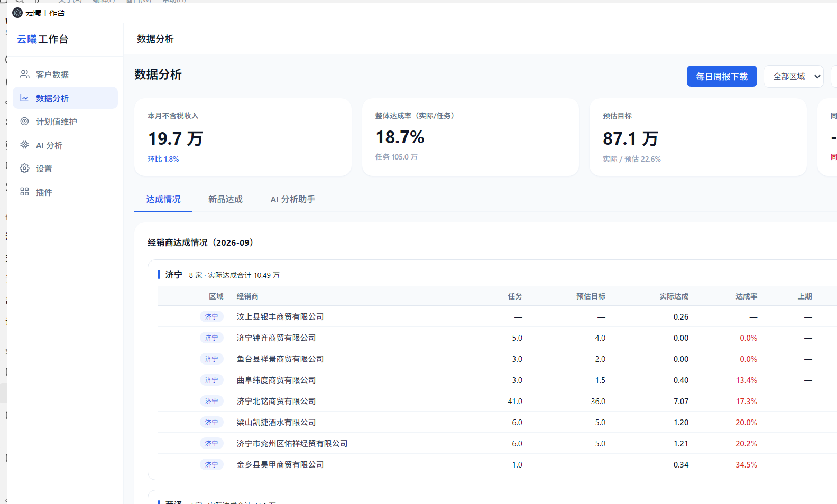Click the 20.2% 达成率 value
The image size is (837, 504).
point(747,443)
